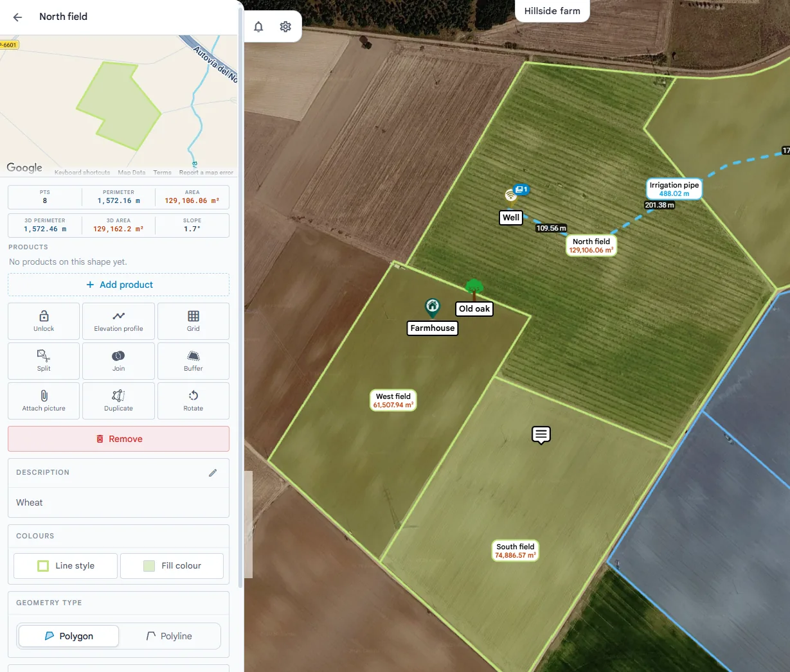This screenshot has width=790, height=672.
Task: Go back using the arrow beside North field
Action: 17,17
